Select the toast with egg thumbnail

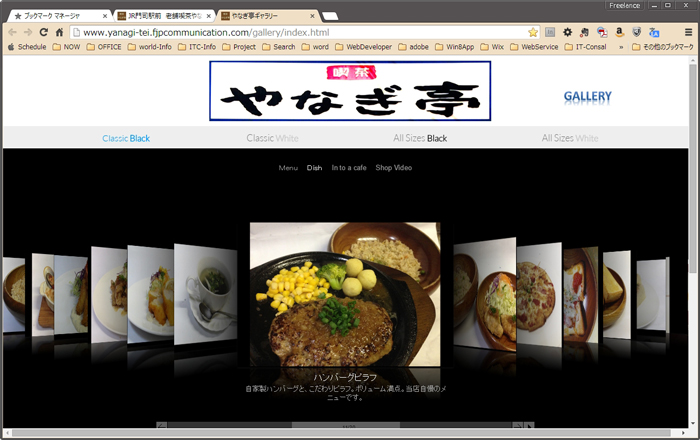pos(580,295)
